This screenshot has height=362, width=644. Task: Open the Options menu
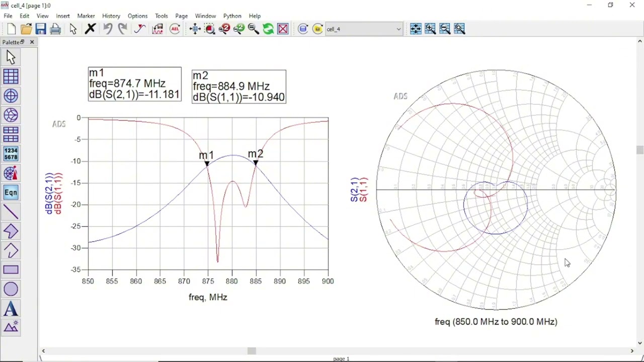(137, 16)
